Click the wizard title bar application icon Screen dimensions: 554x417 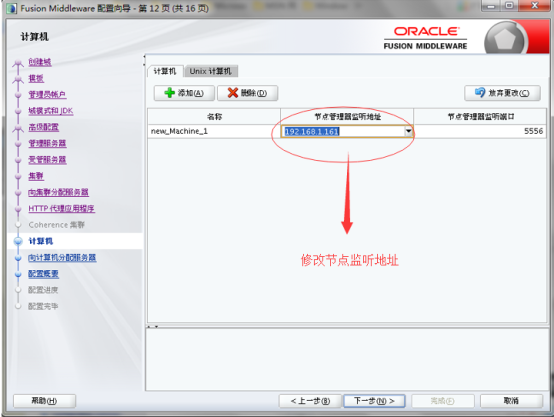(11, 8)
